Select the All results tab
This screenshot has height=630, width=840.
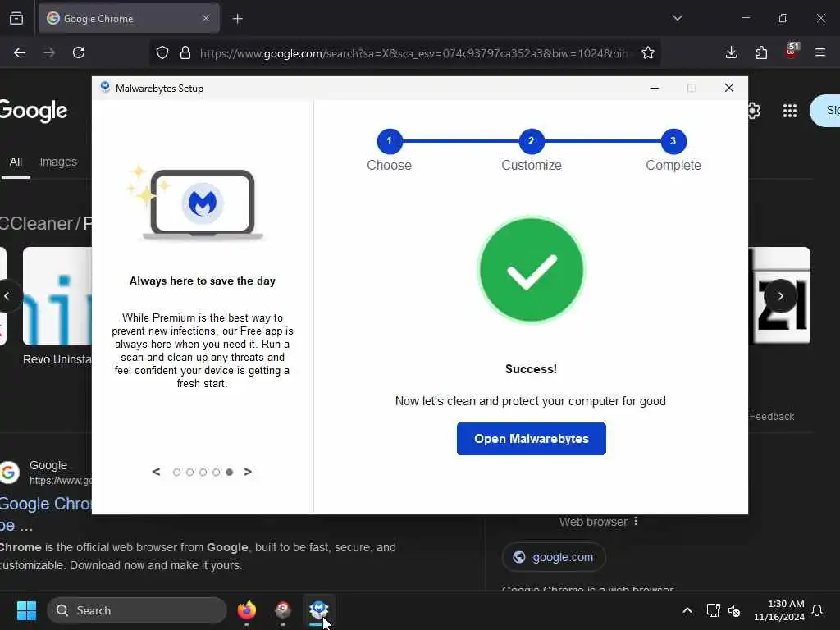pyautogui.click(x=16, y=162)
